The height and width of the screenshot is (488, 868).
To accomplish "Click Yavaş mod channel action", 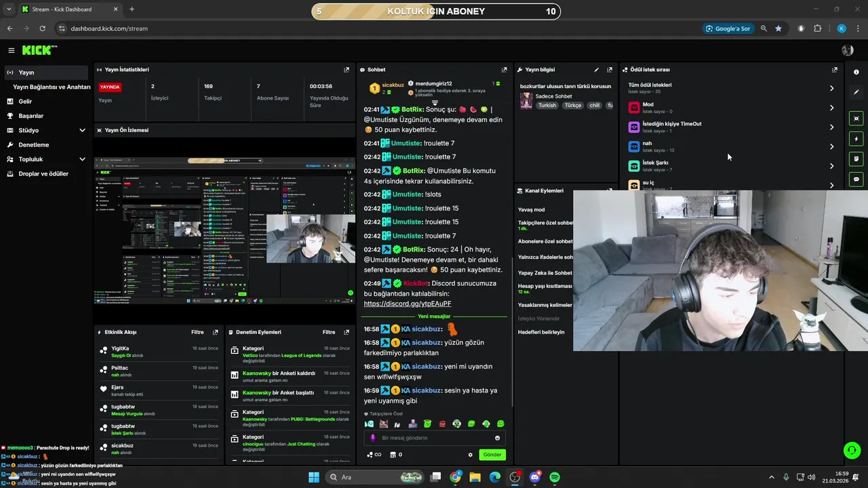I will tap(532, 210).
